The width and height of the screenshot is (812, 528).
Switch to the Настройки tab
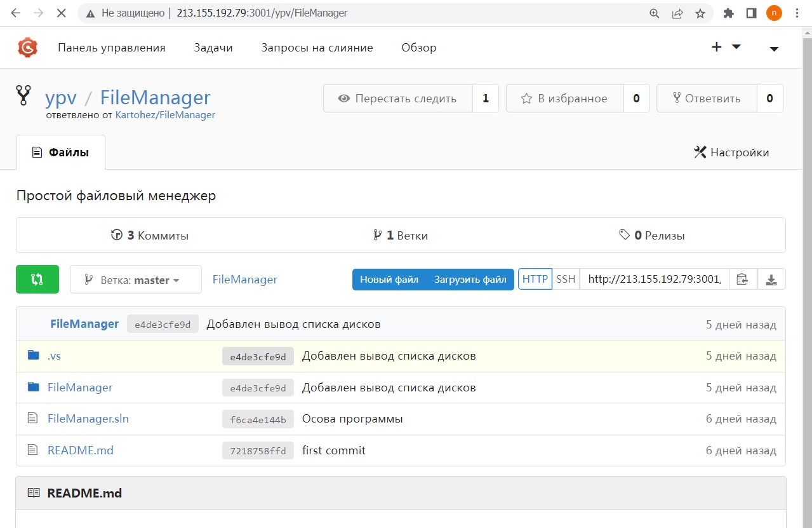tap(731, 152)
